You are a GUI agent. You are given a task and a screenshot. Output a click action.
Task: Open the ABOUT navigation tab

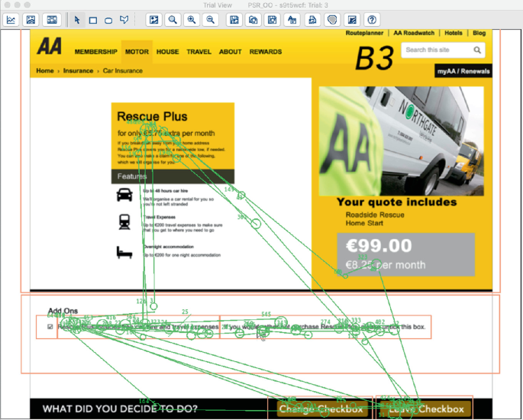tap(230, 52)
